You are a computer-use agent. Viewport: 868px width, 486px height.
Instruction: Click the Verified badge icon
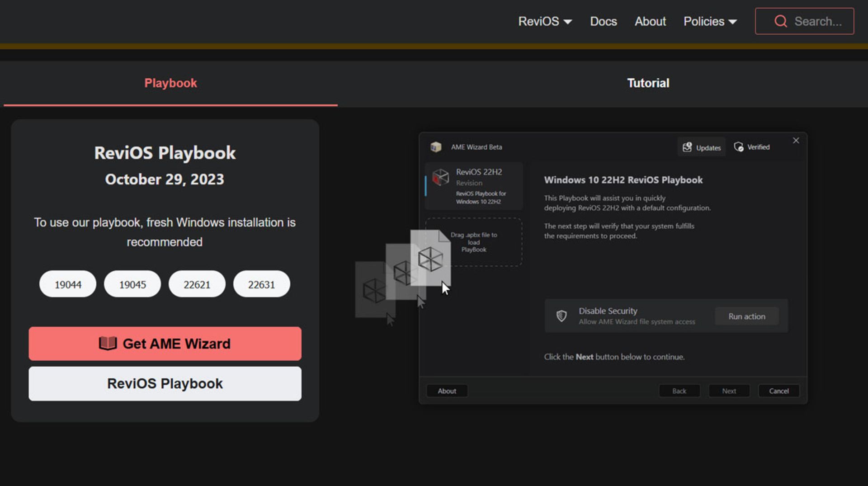coord(740,147)
